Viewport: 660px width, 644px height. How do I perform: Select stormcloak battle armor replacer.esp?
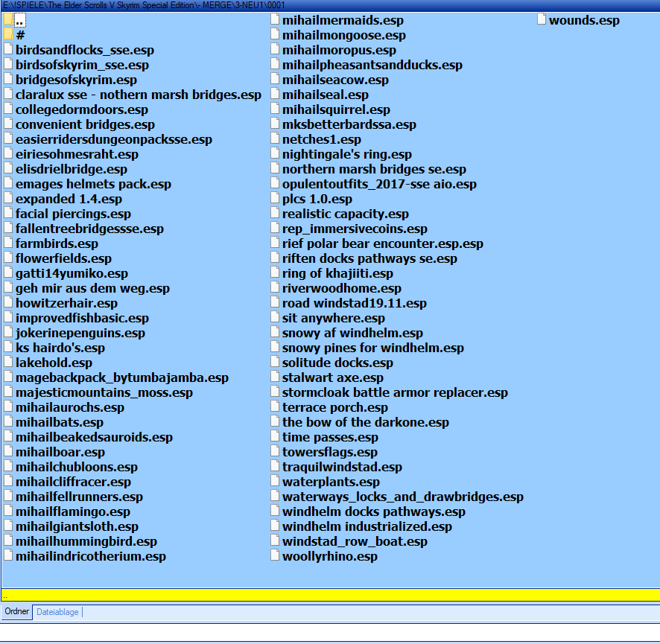pyautogui.click(x=395, y=392)
